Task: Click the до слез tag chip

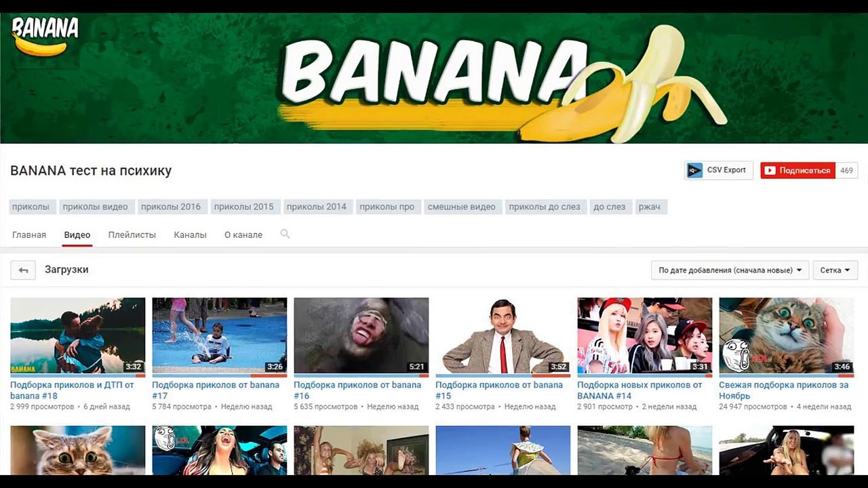Action: pos(610,207)
